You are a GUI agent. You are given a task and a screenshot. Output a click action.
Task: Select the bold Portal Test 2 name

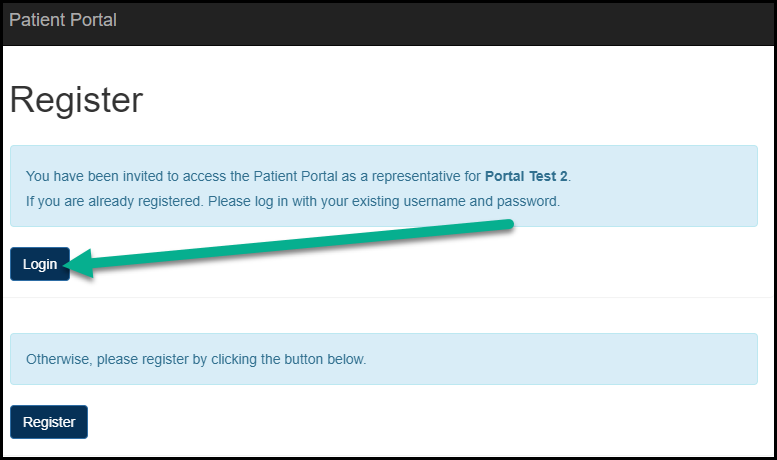[x=526, y=176]
